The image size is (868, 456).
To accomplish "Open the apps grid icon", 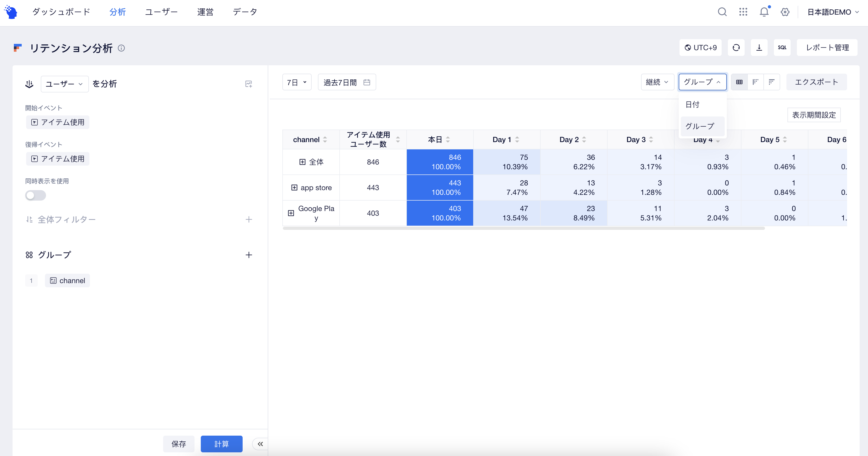I will click(x=743, y=12).
